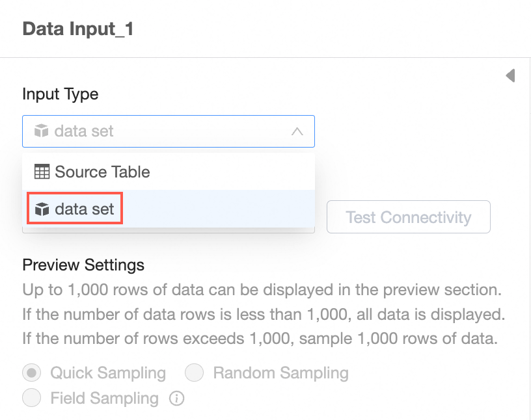This screenshot has width=531, height=420.
Task: Choose Source Table from the dropdown list
Action: pos(102,172)
